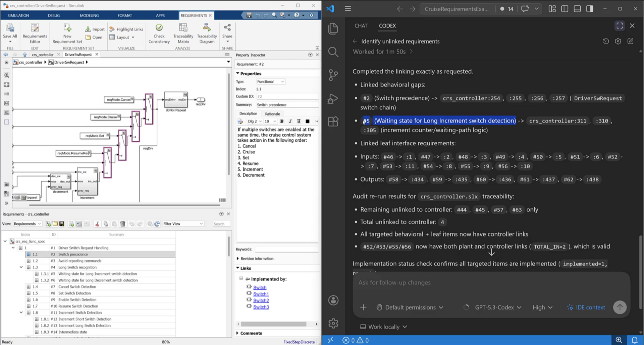Switch to MODELING ribbon tab
The width and height of the screenshot is (644, 345).
pyautogui.click(x=89, y=15)
